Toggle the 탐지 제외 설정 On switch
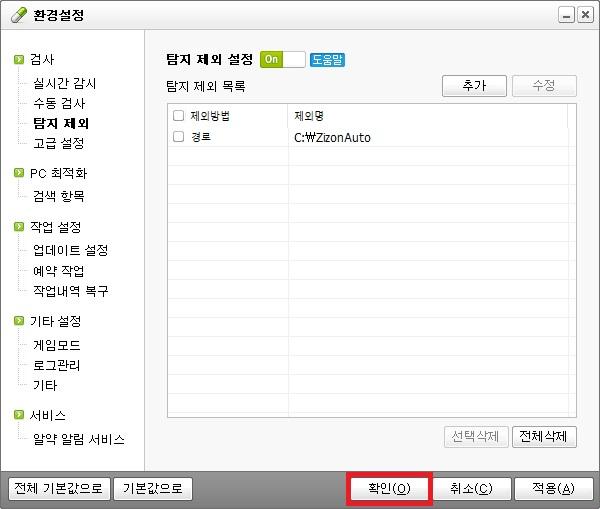The width and height of the screenshot is (600, 509). [x=282, y=59]
